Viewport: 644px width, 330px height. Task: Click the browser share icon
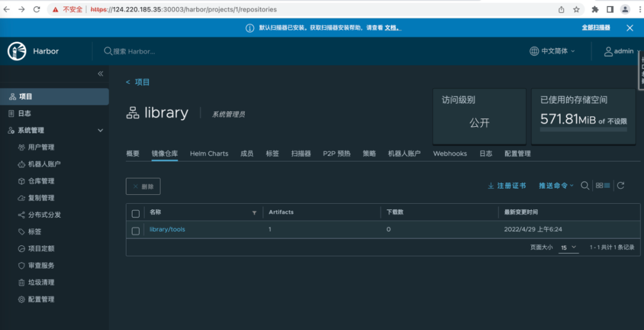561,10
